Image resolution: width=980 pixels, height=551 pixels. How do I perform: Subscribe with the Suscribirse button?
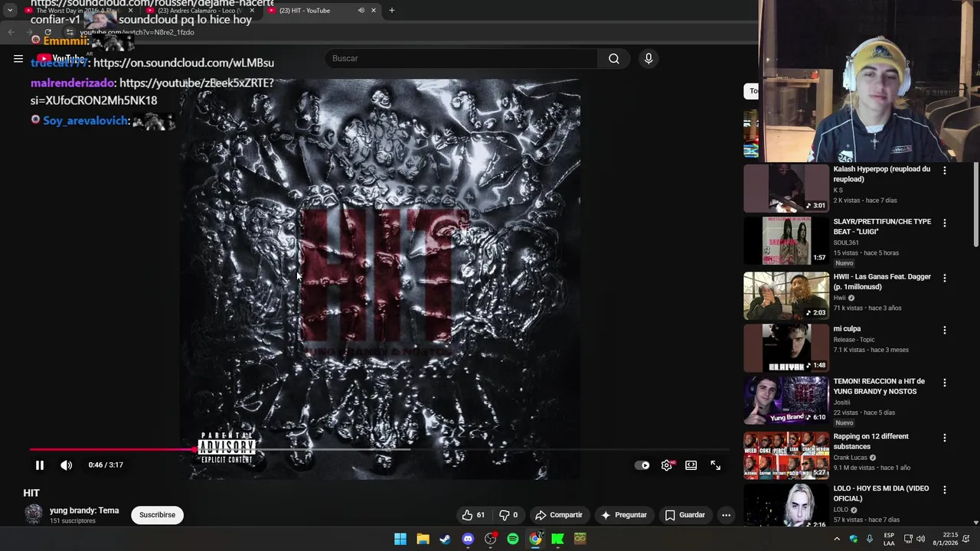point(157,515)
